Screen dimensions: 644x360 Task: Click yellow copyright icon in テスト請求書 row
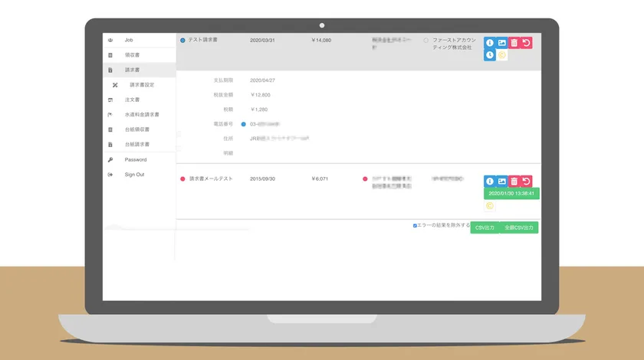[502, 55]
